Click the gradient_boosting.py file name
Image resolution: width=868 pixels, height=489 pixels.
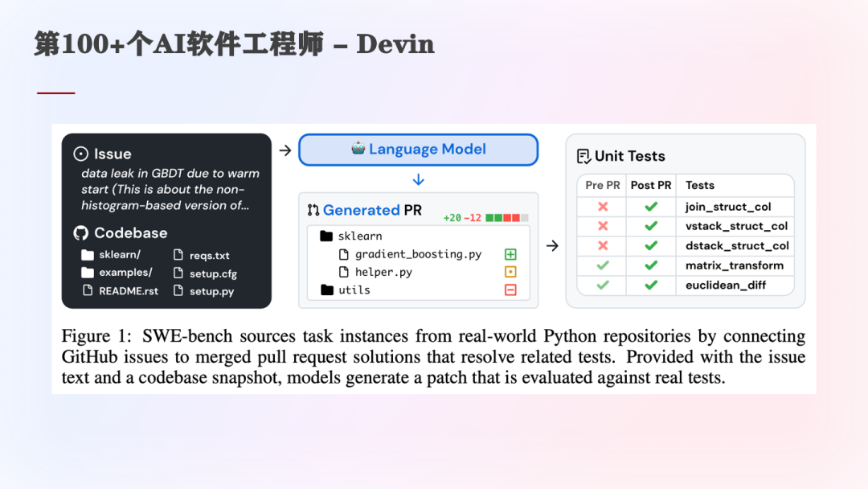[419, 254]
